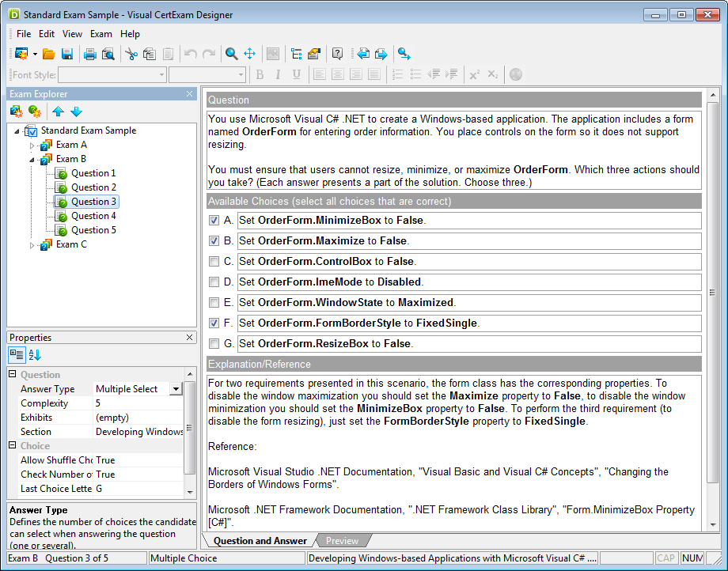Click the Open folder toolbar icon
This screenshot has width=728, height=571.
point(49,54)
